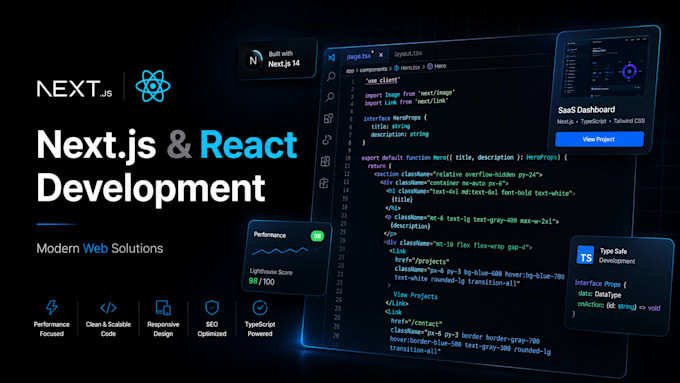The height and width of the screenshot is (383, 680).
Task: Click the Built with Next.js 14 badge text
Action: coord(284,59)
